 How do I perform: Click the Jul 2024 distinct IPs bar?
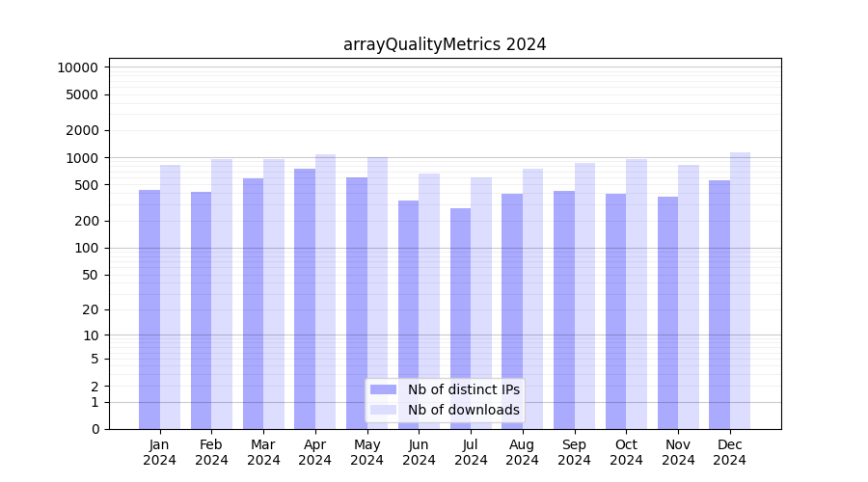pos(460,318)
